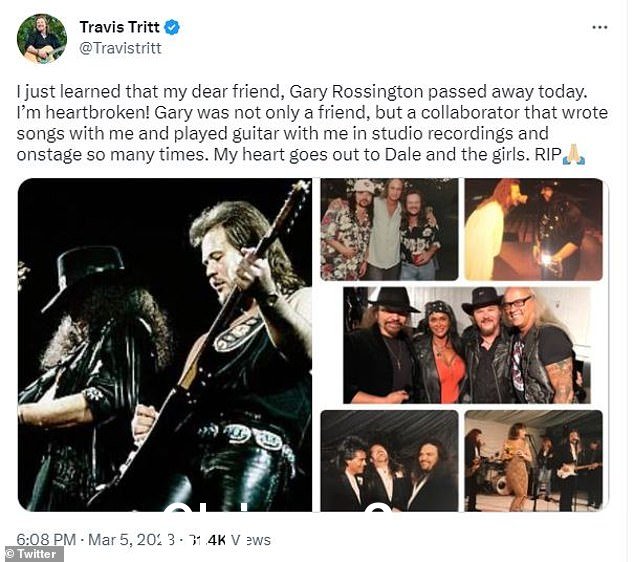Open the group photo with woman in red
Viewport: 634px width, 562px height.
click(x=467, y=345)
